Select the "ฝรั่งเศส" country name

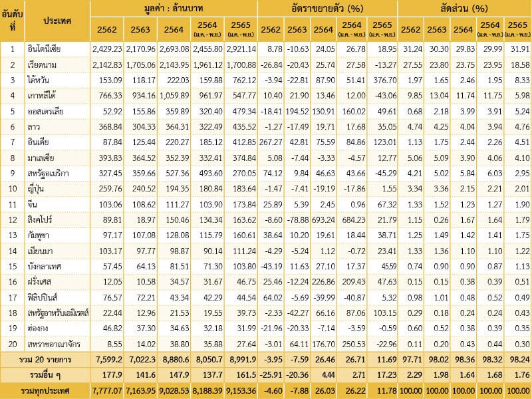39,281
